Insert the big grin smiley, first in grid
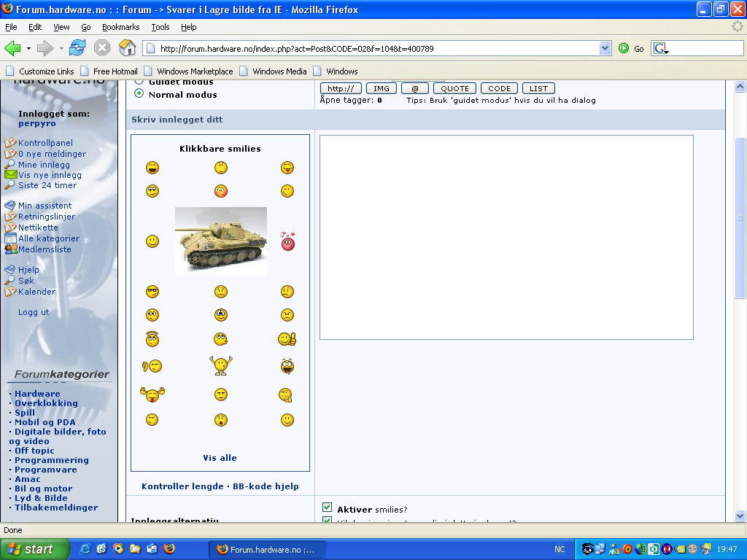Image resolution: width=747 pixels, height=560 pixels. click(152, 168)
